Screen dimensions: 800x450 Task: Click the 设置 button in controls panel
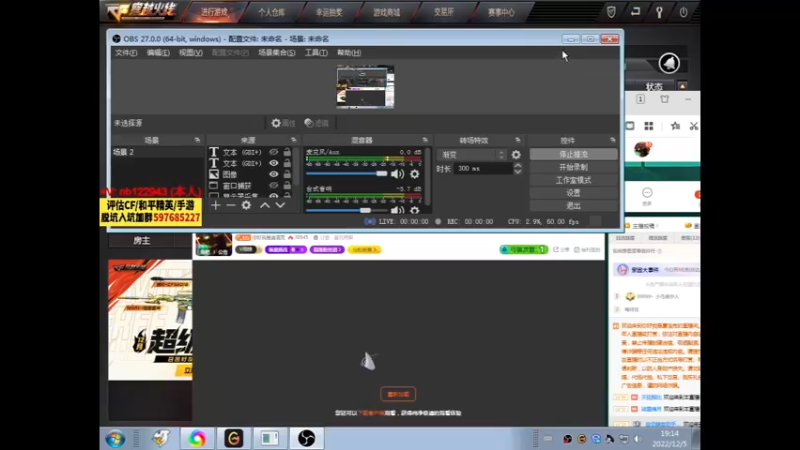[x=573, y=193]
